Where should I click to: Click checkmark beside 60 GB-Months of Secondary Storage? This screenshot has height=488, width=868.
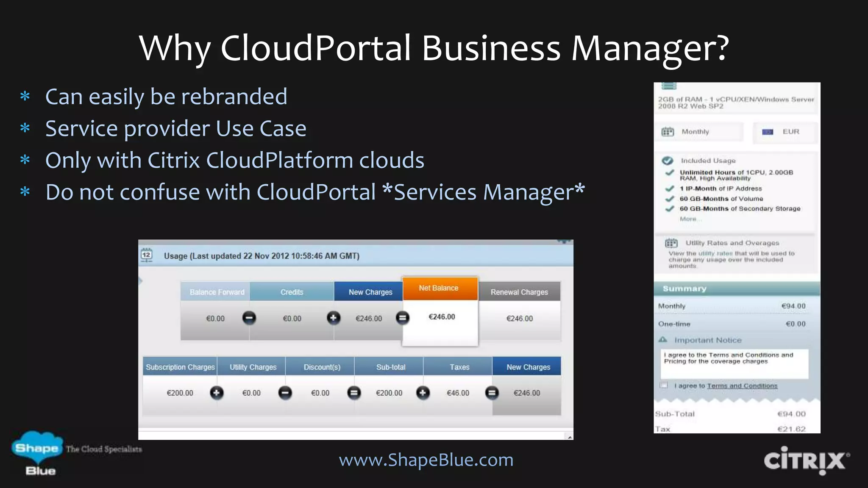[x=670, y=208]
